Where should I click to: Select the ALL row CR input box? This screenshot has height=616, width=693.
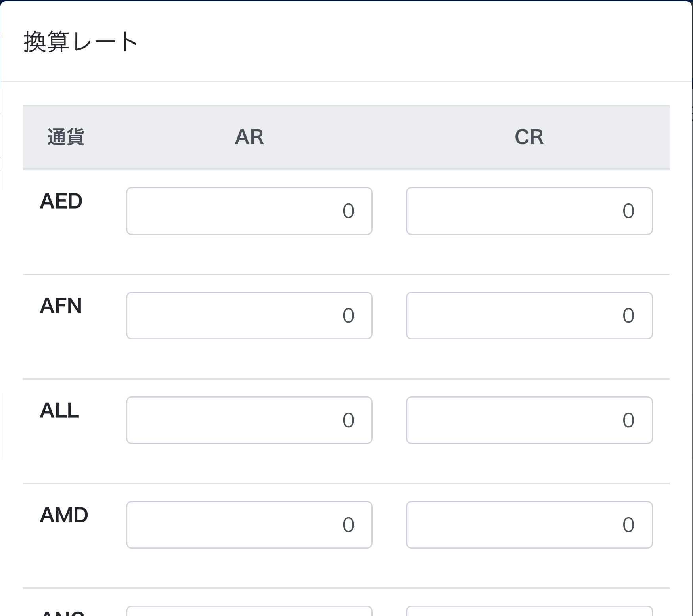tap(529, 420)
